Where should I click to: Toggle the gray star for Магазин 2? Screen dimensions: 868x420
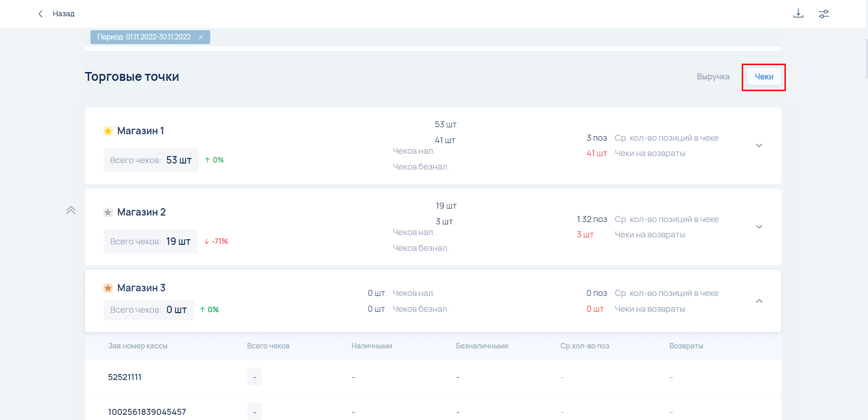point(108,212)
